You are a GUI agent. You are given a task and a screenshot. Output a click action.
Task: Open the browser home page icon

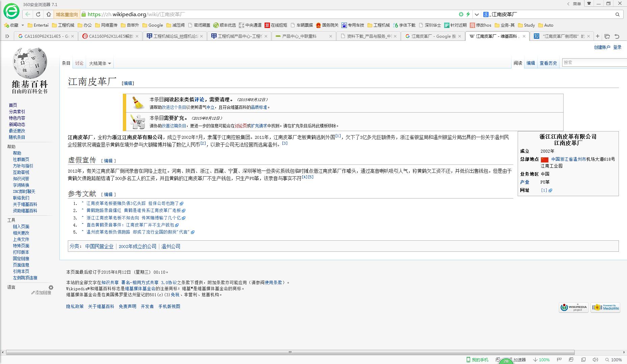(x=49, y=14)
